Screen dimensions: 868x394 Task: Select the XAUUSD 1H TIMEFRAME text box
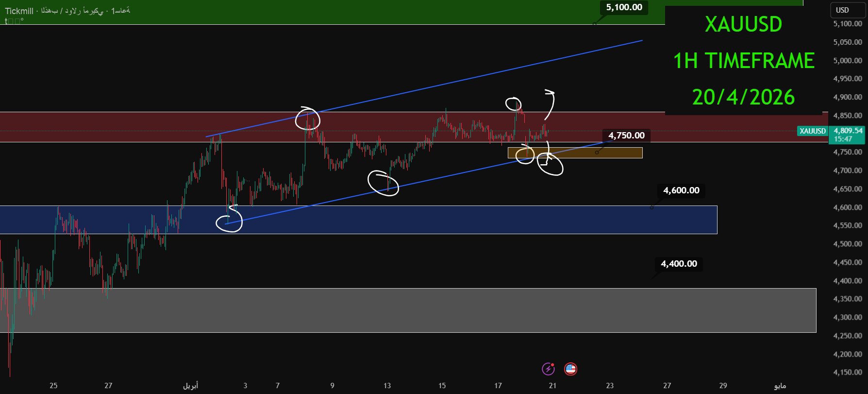pyautogui.click(x=743, y=61)
